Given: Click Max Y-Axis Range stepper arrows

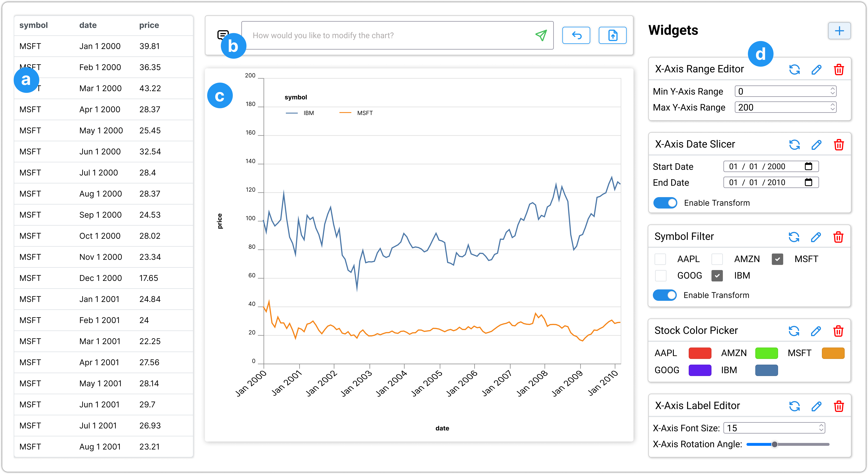Looking at the screenshot, I should [832, 107].
